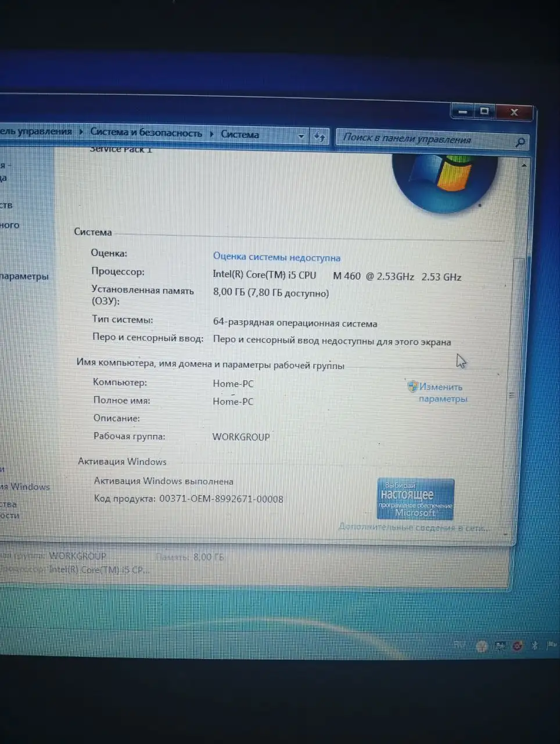
Task: Open the Оценка системы недоступна link
Action: point(277,257)
